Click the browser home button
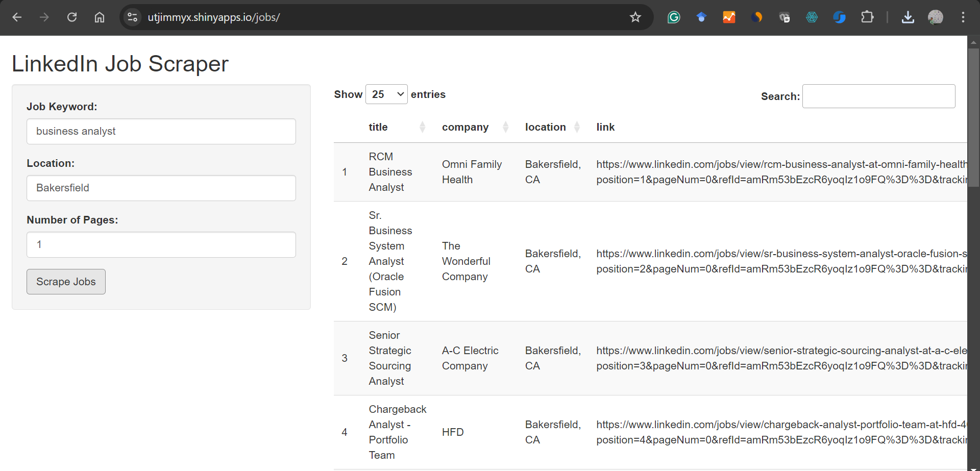The image size is (980, 471). coord(99,17)
